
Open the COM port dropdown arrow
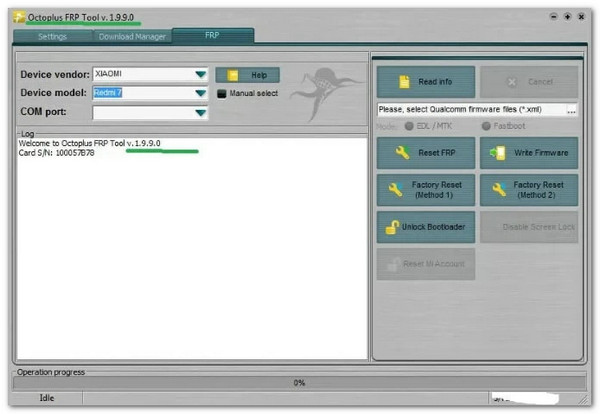(x=201, y=112)
